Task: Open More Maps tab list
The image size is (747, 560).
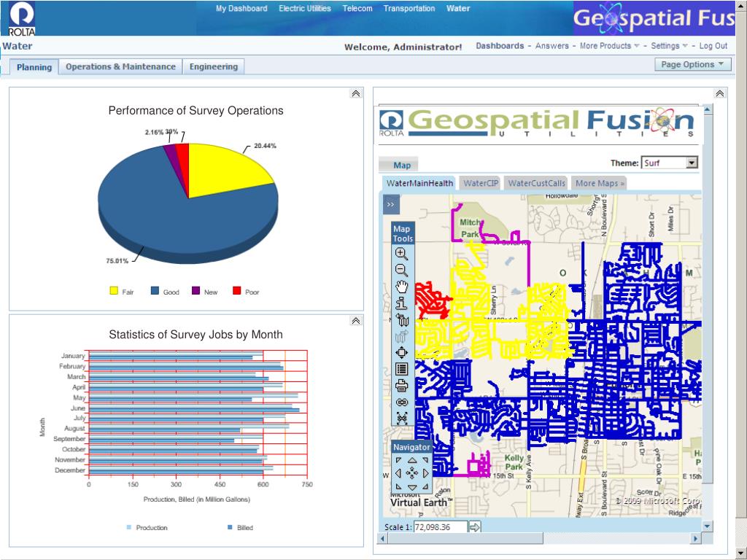Action: (x=600, y=183)
